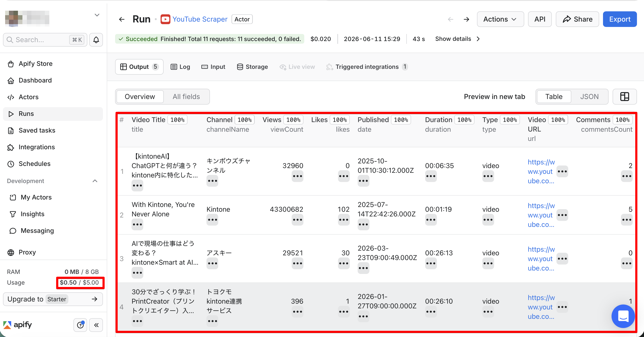Open Saved tasks in sidebar
The height and width of the screenshot is (337, 644).
[53, 130]
